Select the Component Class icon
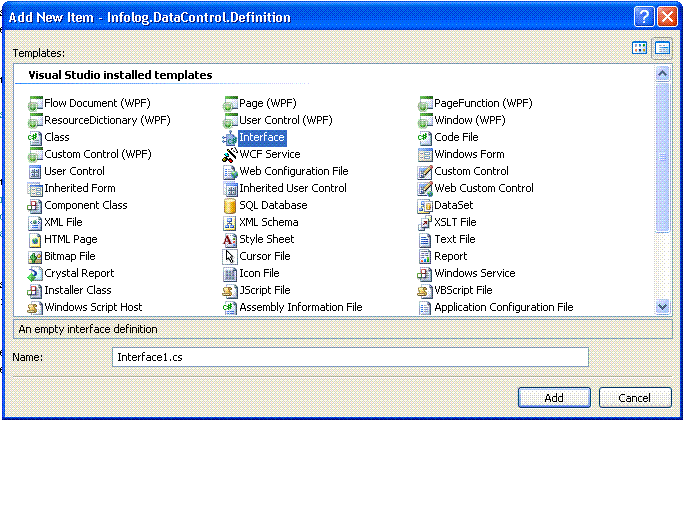This screenshot has width=685, height=512. click(x=35, y=206)
